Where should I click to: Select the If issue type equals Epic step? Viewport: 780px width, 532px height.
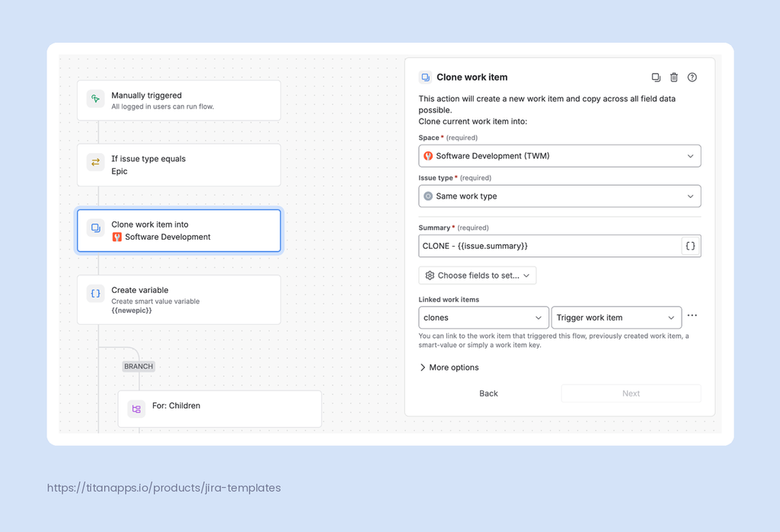point(179,165)
